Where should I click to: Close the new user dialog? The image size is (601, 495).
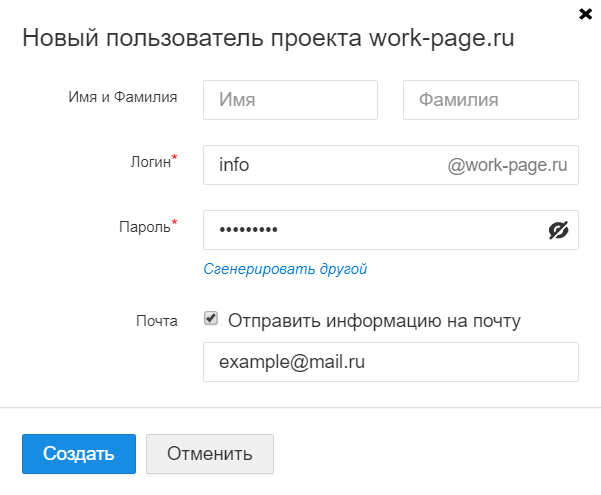tap(584, 13)
